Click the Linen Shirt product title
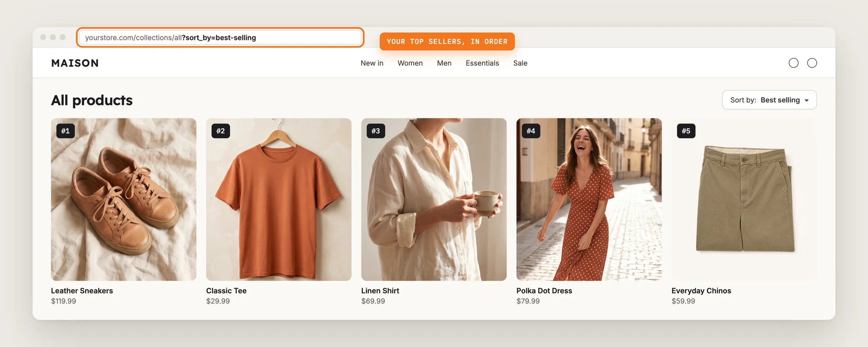 [x=380, y=291]
